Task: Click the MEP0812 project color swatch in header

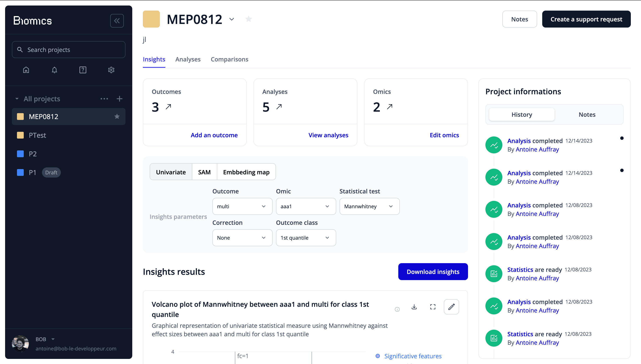Action: pos(151,19)
